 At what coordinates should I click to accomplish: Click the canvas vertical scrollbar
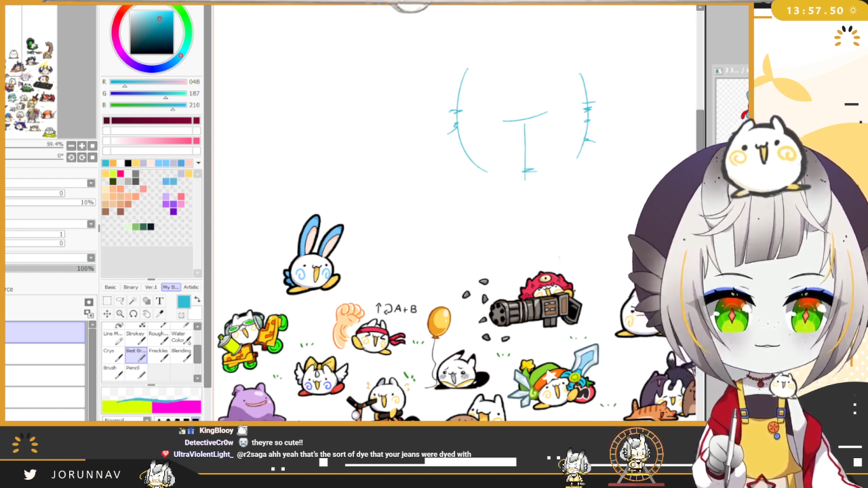point(701,129)
